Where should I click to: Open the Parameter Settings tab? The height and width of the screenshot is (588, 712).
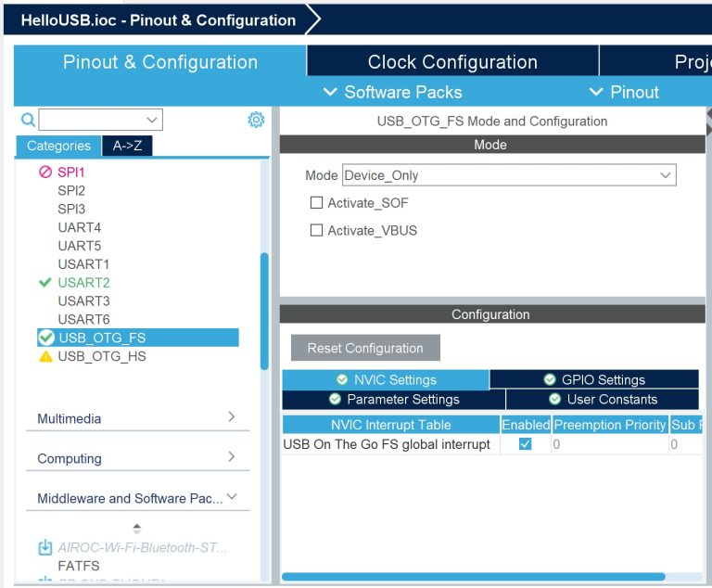pos(394,400)
